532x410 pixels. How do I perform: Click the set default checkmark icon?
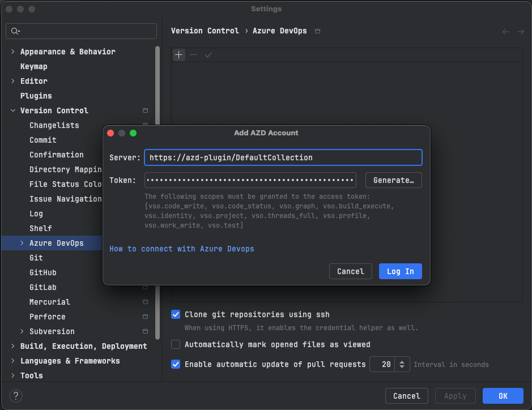[x=208, y=55]
